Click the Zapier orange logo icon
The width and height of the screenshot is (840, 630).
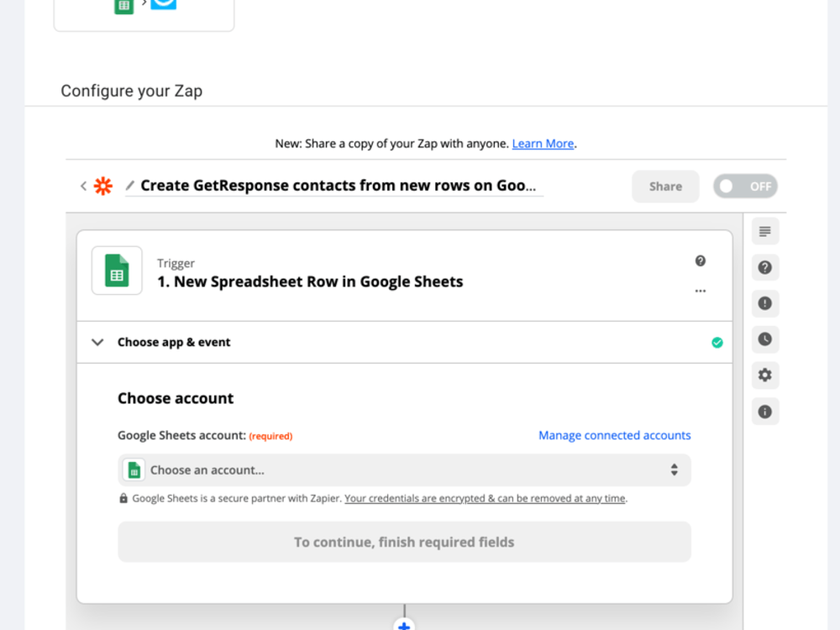102,186
